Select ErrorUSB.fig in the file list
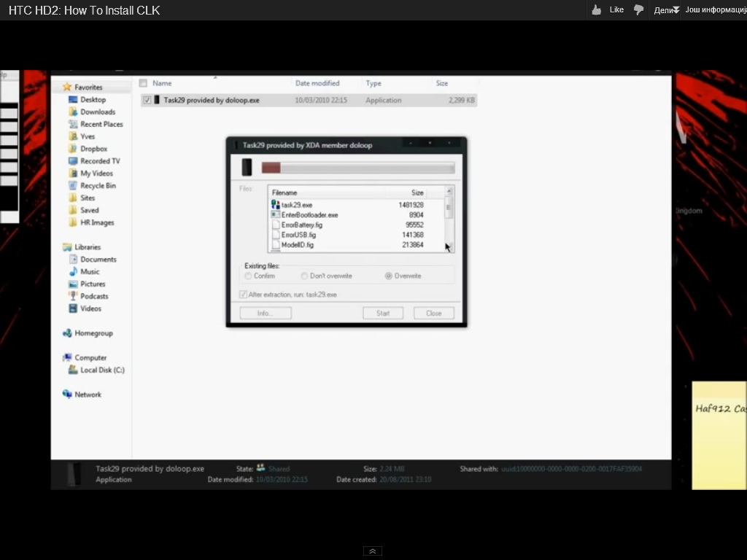 [x=298, y=235]
